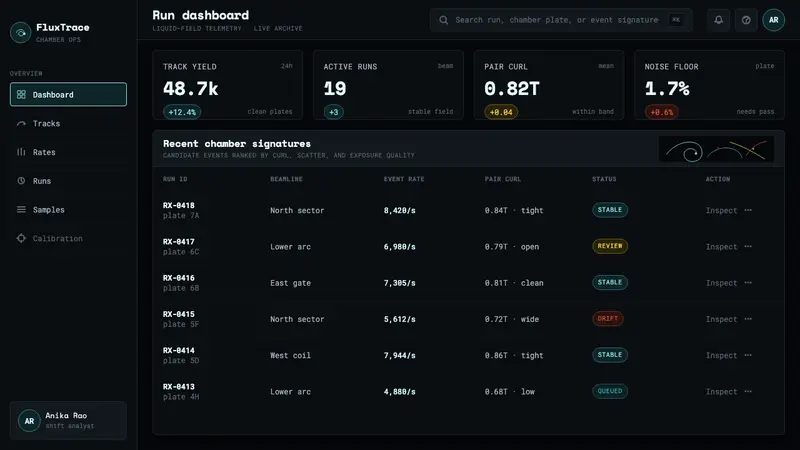The width and height of the screenshot is (800, 450).
Task: Click the +12.4% yield badge
Action: coord(182,112)
